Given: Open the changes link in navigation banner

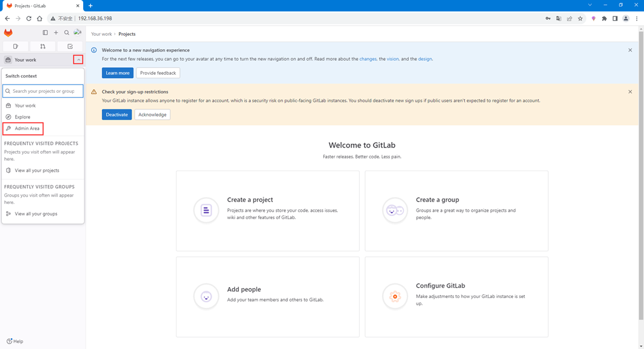Looking at the screenshot, I should (367, 59).
